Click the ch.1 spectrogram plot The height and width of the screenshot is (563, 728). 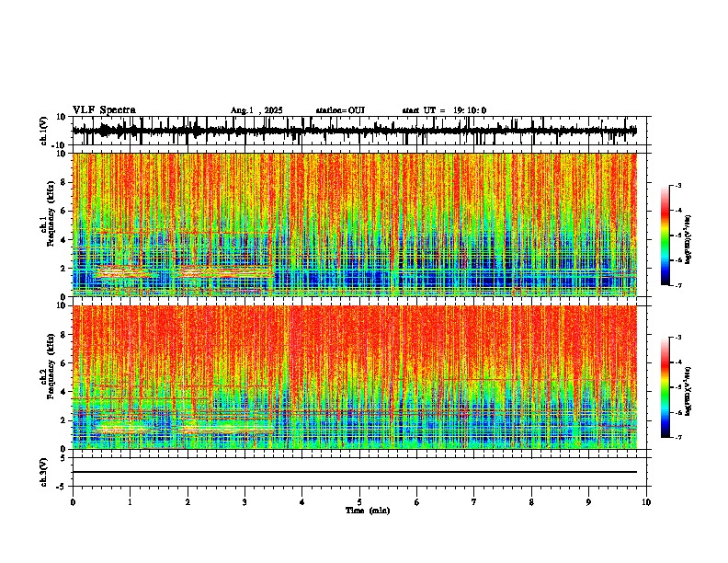tap(355, 224)
